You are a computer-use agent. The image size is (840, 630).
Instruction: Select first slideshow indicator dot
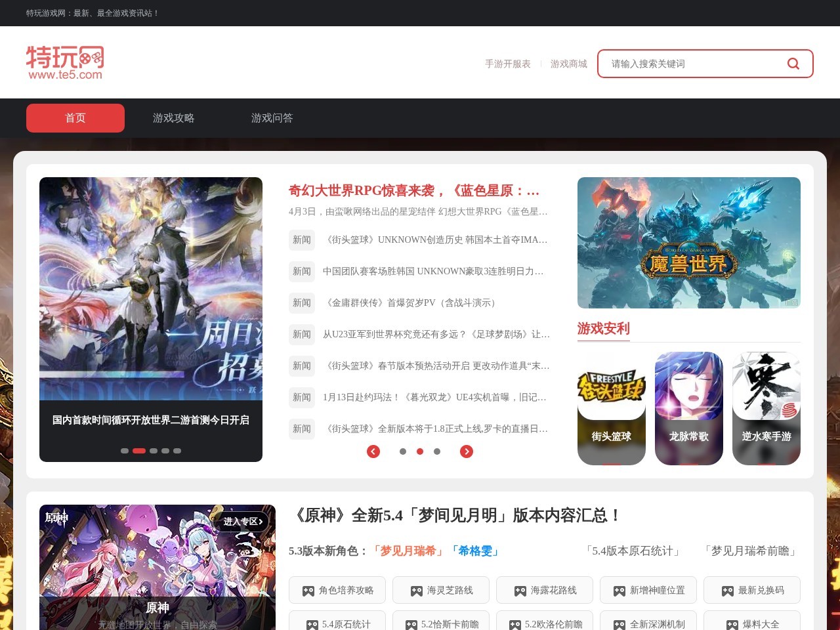[125, 451]
